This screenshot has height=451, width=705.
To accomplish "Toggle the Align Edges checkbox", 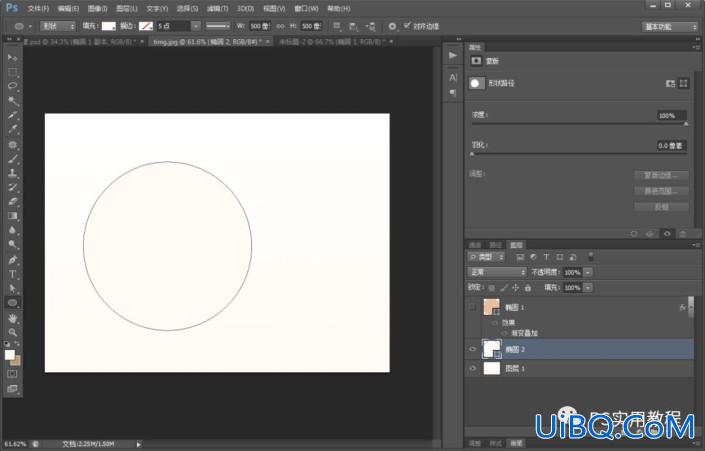I will (407, 26).
